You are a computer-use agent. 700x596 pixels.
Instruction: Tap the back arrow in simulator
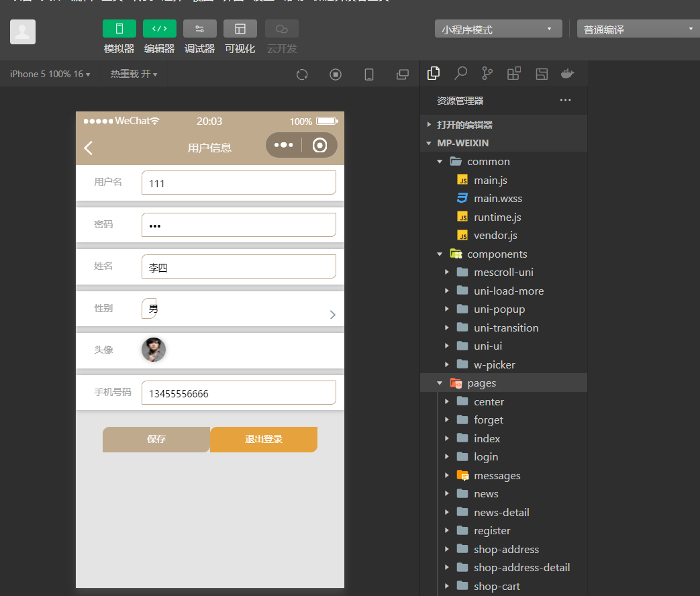(89, 148)
